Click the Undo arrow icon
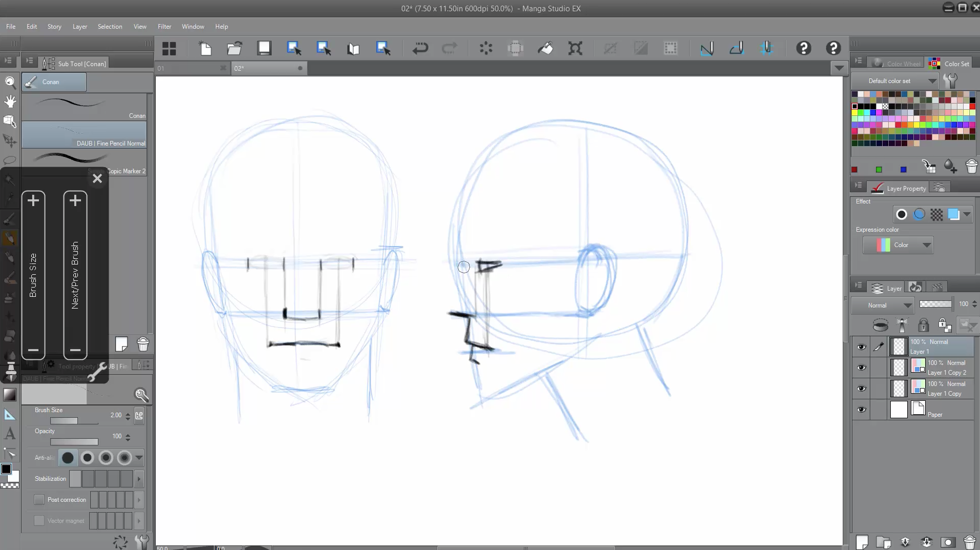This screenshot has width=980, height=550. click(420, 48)
